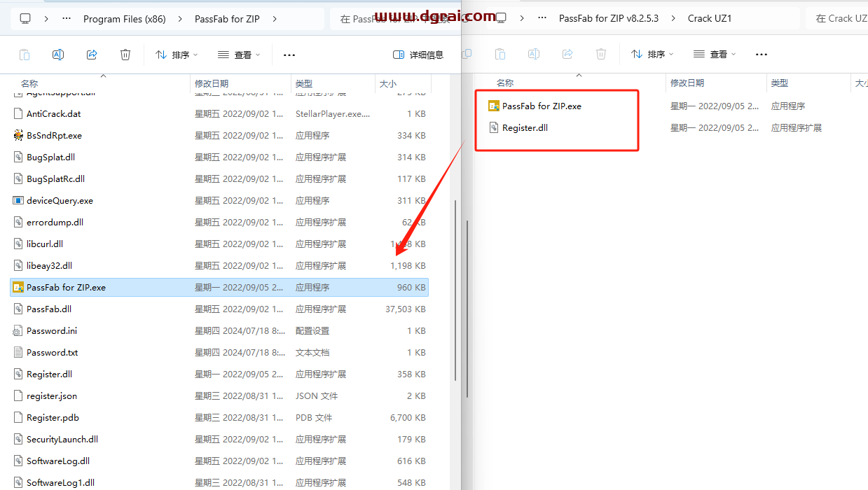
Task: Select AntiCrack.dat file icon
Action: pyautogui.click(x=18, y=113)
